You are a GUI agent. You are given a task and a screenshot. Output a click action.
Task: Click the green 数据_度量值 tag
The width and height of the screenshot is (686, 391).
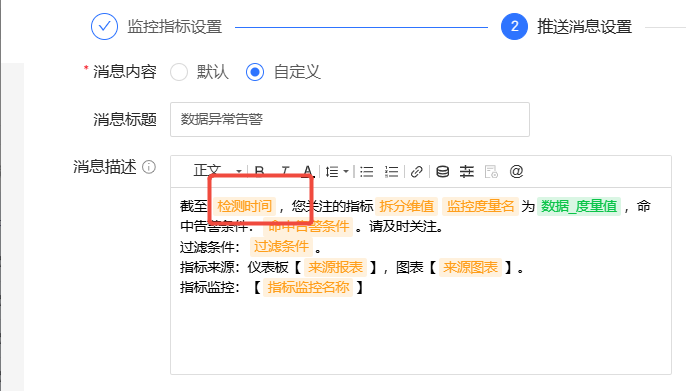[579, 206]
